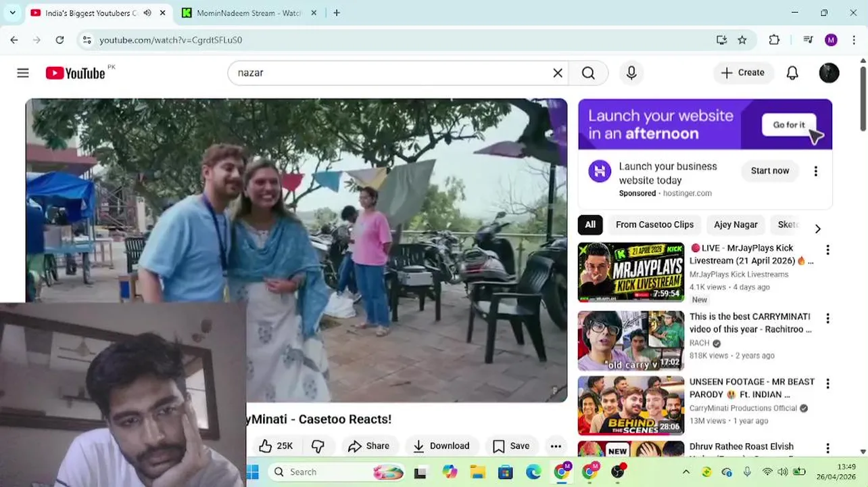The width and height of the screenshot is (868, 487).
Task: Download the video
Action: (x=441, y=446)
